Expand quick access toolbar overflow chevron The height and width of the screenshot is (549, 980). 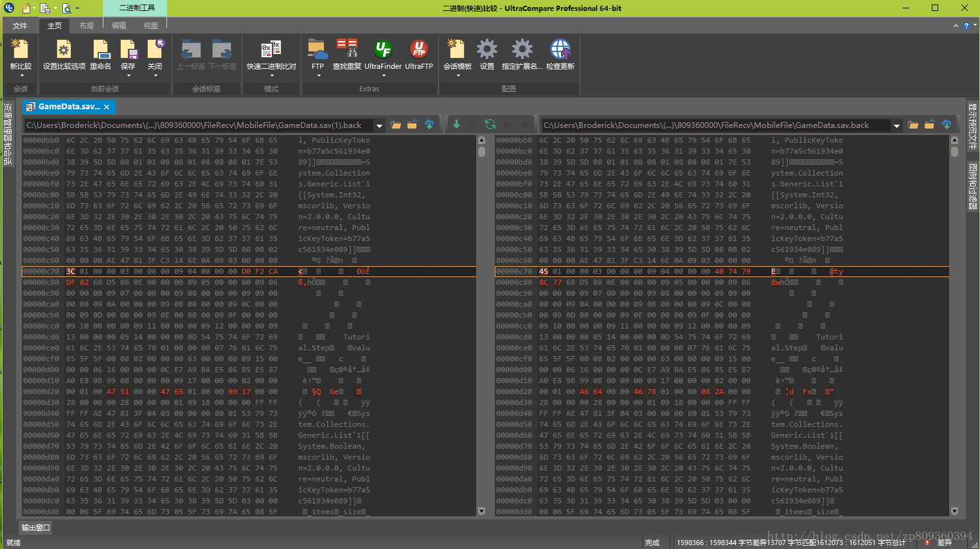click(78, 8)
